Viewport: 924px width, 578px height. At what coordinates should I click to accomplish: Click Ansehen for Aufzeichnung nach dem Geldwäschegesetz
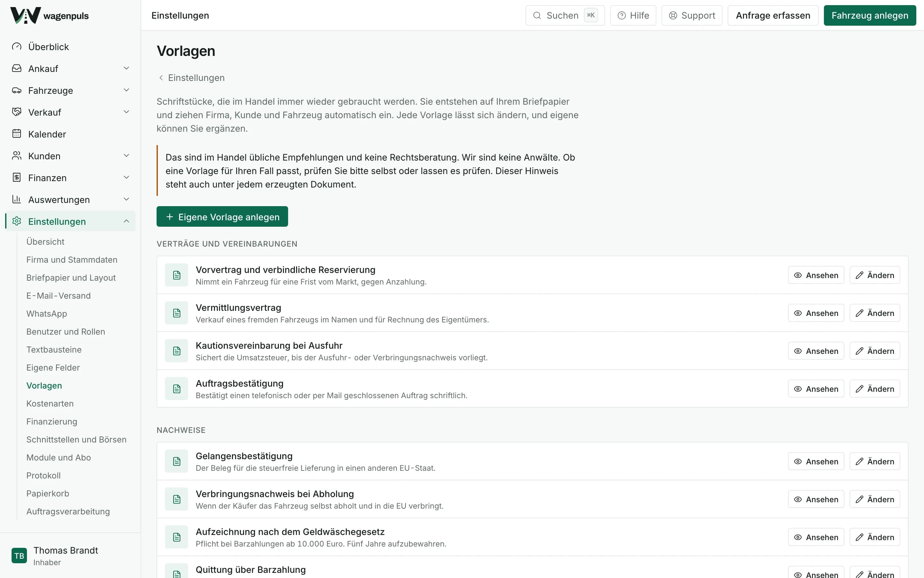816,537
